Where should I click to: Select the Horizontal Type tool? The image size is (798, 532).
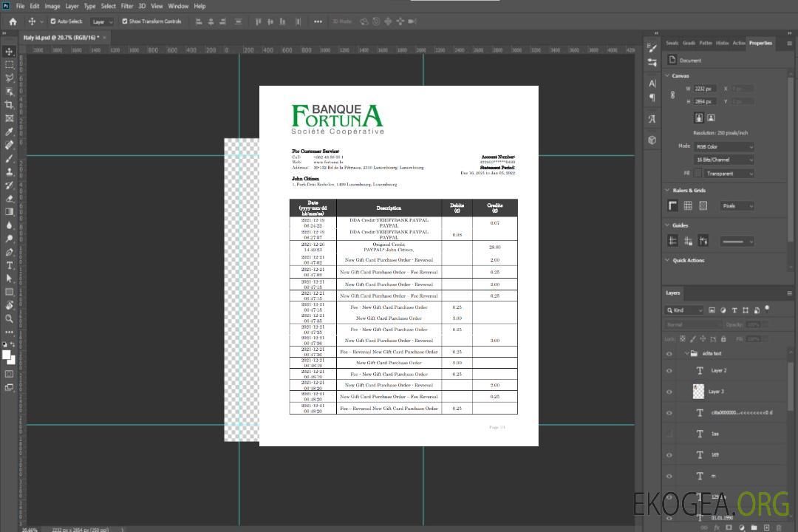pyautogui.click(x=9, y=265)
